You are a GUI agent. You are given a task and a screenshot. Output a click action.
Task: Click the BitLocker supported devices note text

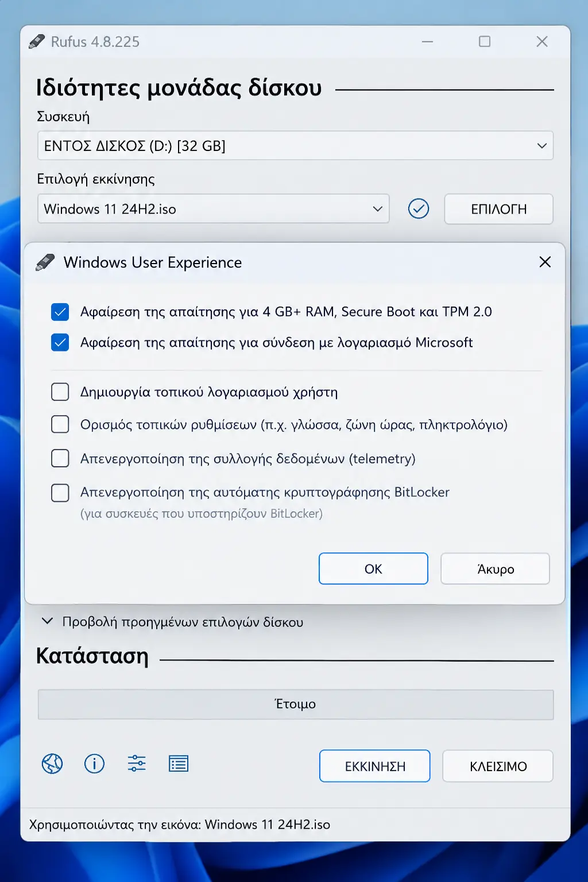pyautogui.click(x=202, y=514)
